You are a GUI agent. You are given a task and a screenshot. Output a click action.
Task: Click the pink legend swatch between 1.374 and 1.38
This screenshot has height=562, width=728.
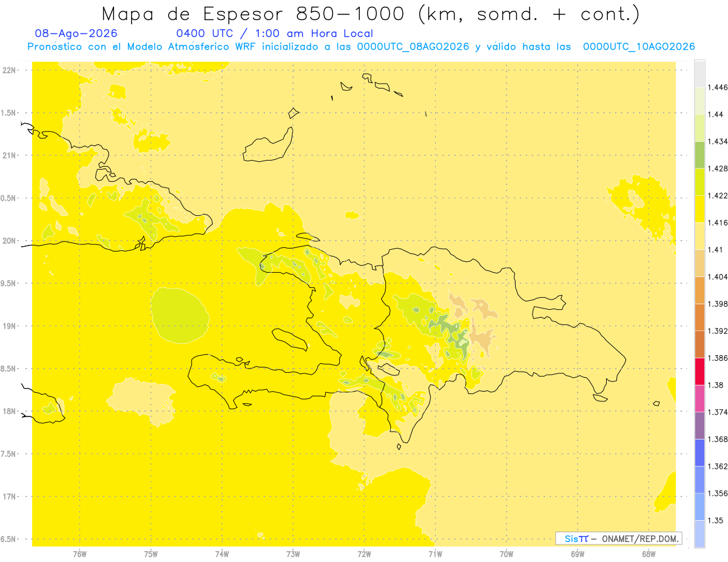pyautogui.click(x=699, y=398)
